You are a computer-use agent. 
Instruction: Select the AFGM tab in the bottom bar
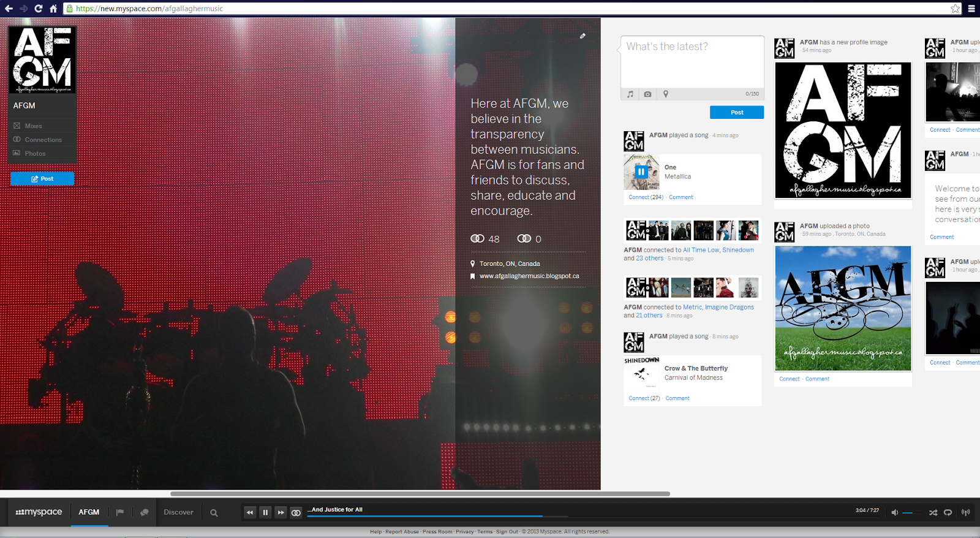click(89, 512)
